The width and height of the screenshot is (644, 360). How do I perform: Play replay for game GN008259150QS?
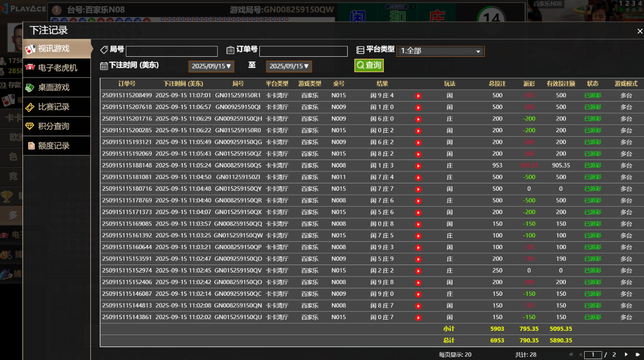click(x=418, y=166)
